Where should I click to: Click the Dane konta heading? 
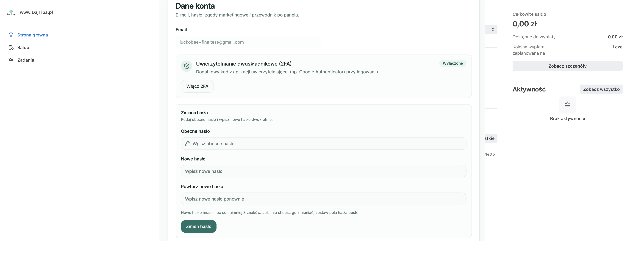click(195, 6)
